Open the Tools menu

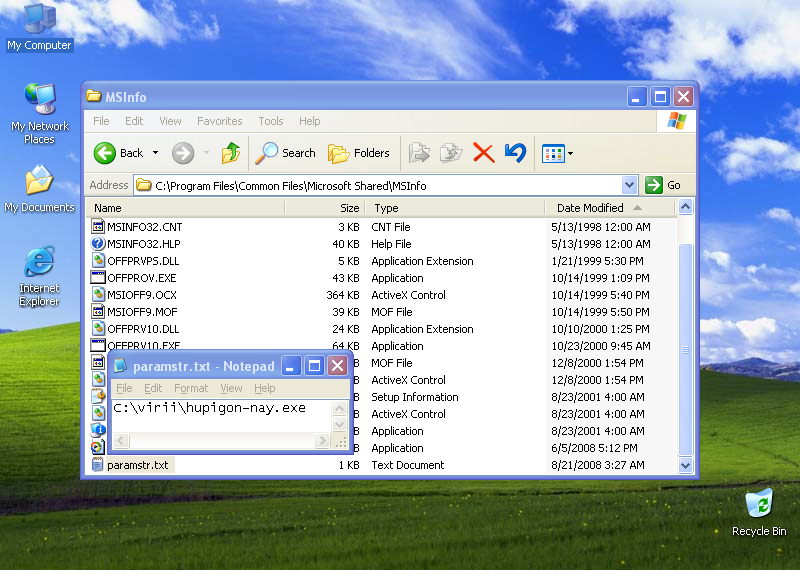[x=271, y=121]
